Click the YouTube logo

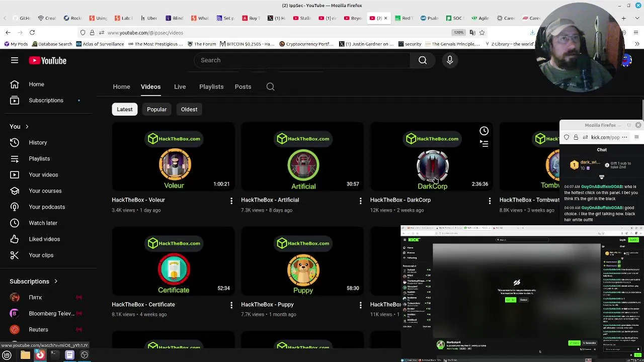tap(47, 60)
